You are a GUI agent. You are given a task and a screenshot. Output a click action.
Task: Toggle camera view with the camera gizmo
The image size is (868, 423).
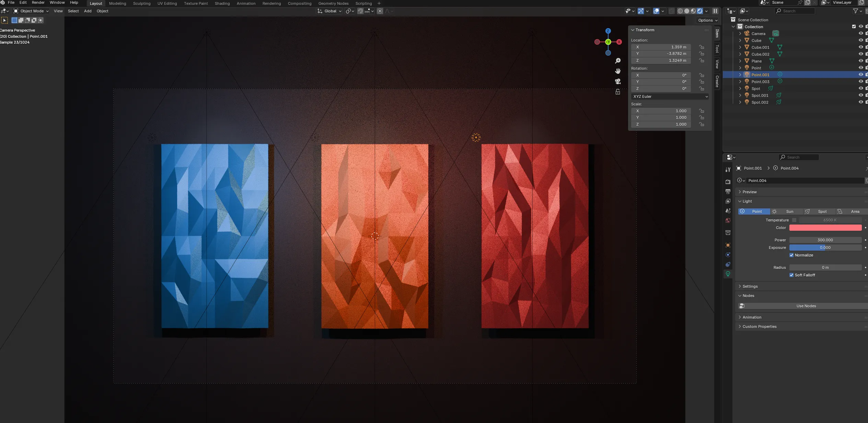(618, 81)
